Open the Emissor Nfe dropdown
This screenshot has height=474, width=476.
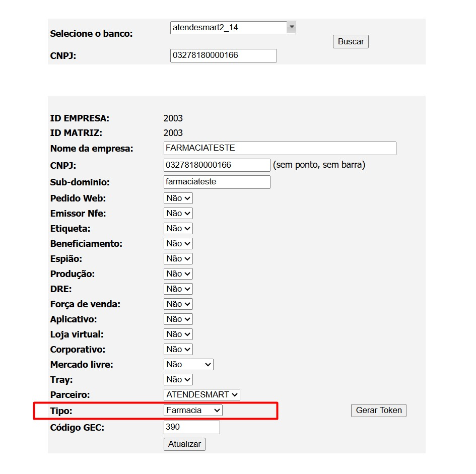pyautogui.click(x=177, y=213)
